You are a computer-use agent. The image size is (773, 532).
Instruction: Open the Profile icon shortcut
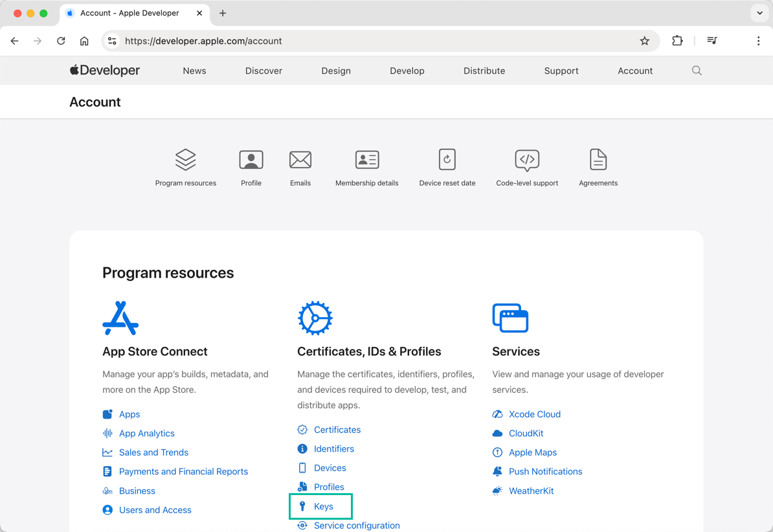tap(251, 160)
